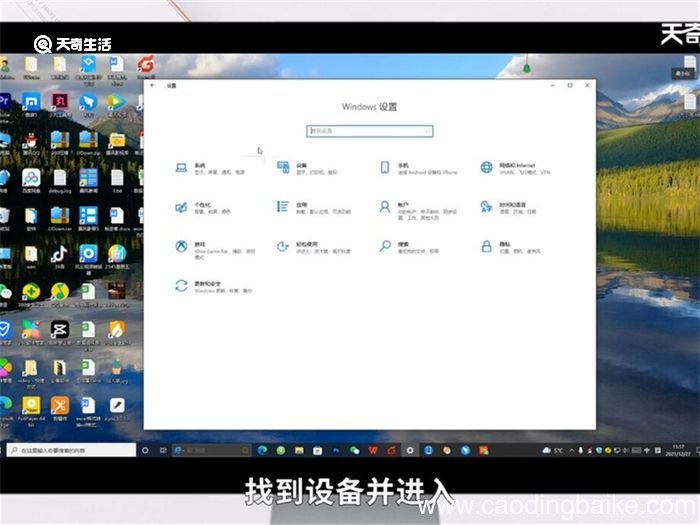Open the 个性化 (Personalization) category
Viewport: 700px width, 525px height.
coord(203,208)
